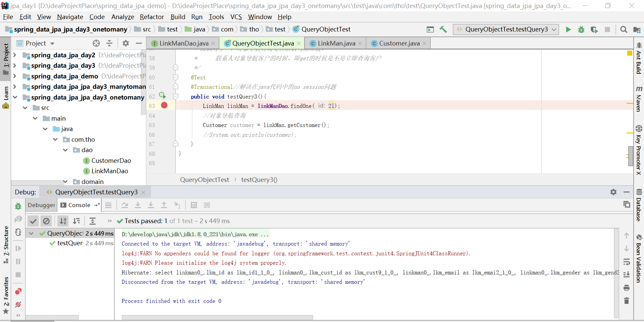The height and width of the screenshot is (322, 644).
Task: Toggle breakpoint on line 63
Action: [164, 105]
